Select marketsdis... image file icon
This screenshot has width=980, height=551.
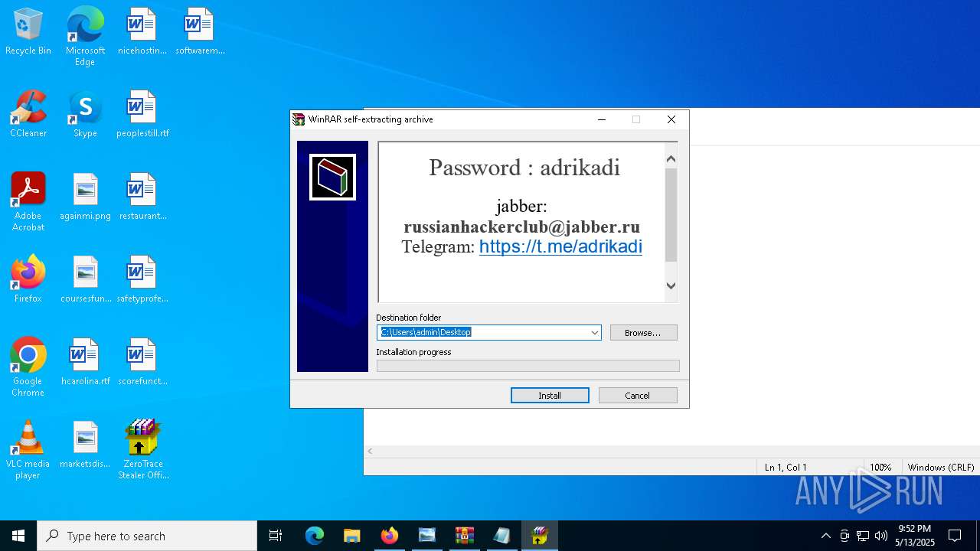click(x=85, y=445)
